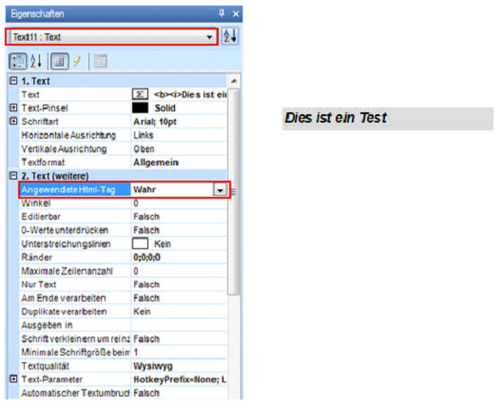Expand the Text-Parameter property
The height and width of the screenshot is (408, 504).
coord(13,379)
